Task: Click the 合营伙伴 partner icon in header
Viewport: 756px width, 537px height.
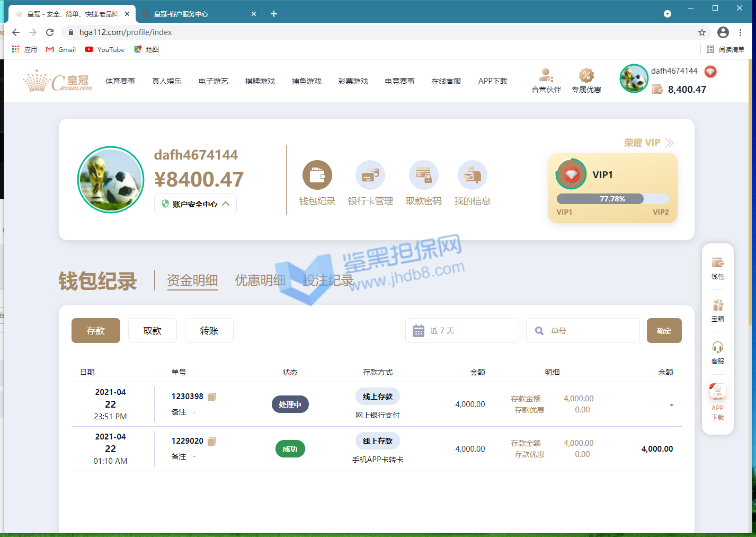Action: pyautogui.click(x=546, y=81)
